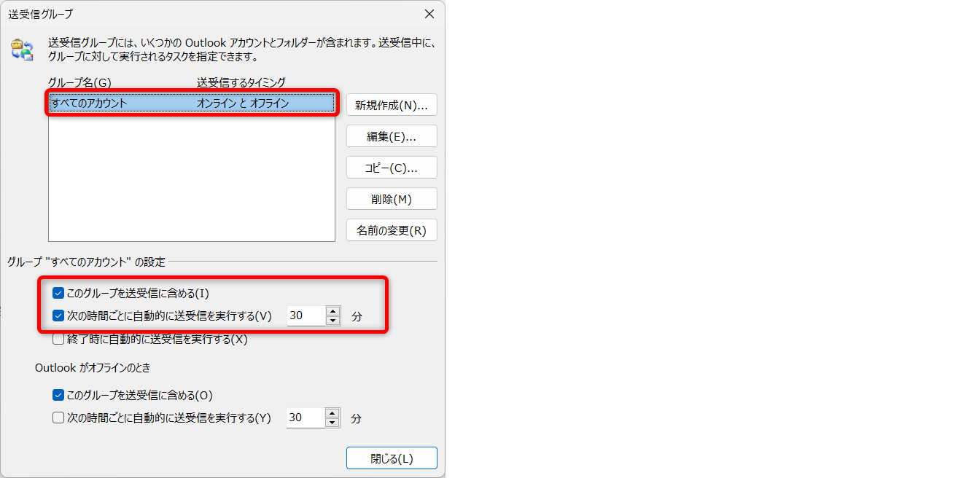Click the online interval minutes field
The height and width of the screenshot is (478, 980).
(306, 316)
